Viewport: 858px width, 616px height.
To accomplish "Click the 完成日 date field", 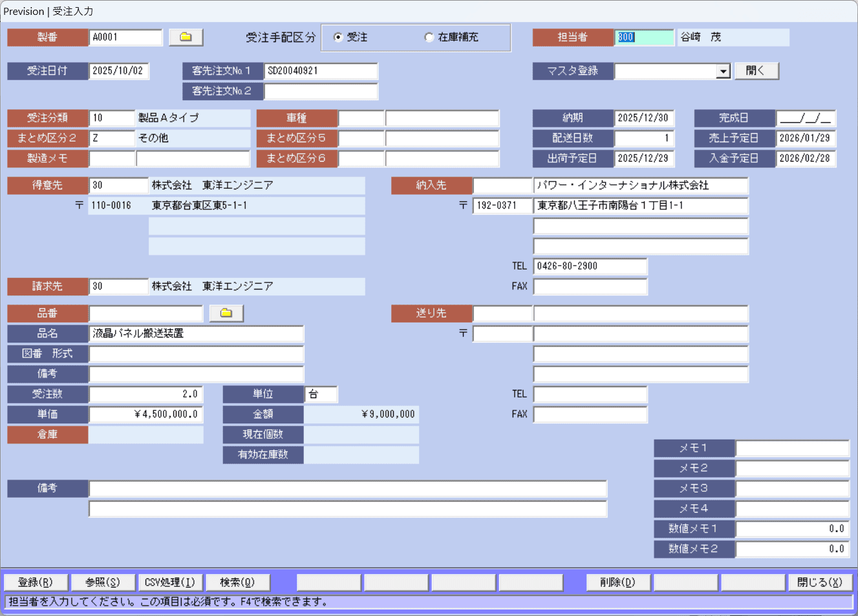I will point(806,118).
